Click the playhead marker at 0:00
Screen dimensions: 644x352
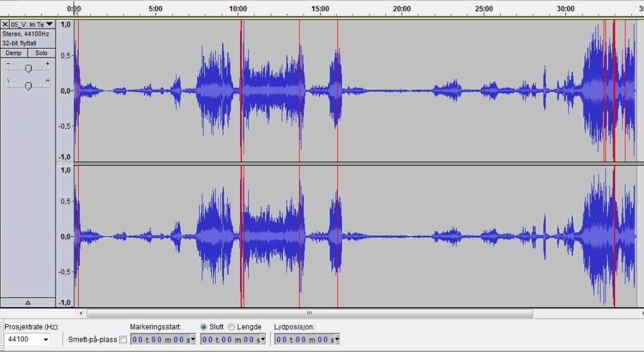(75, 11)
